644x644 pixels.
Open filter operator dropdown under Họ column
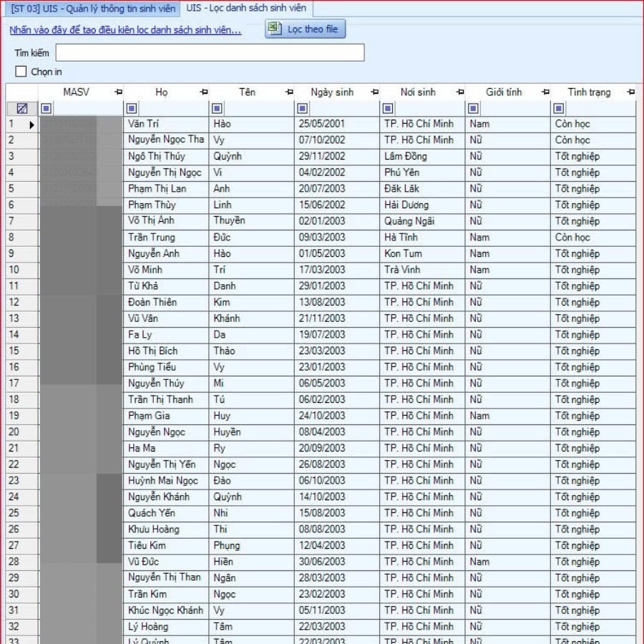pos(132,109)
